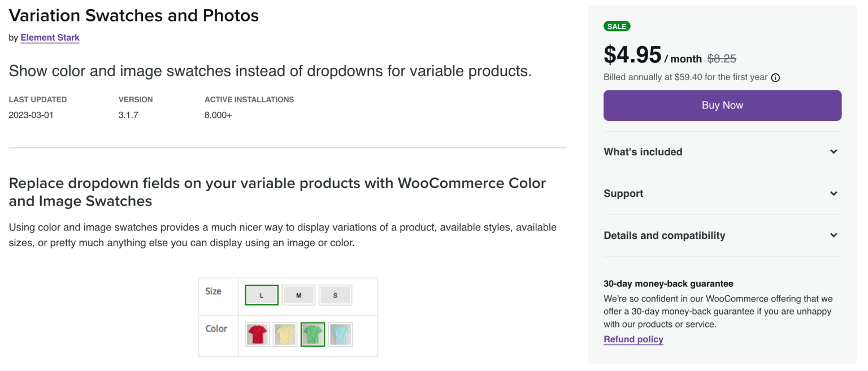Select the light blue shirt swatch

click(x=340, y=334)
